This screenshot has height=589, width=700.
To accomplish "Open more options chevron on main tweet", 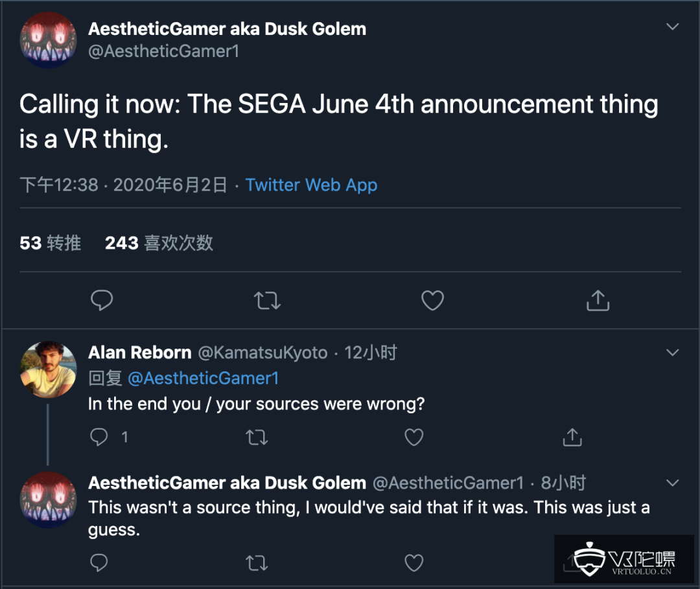I will coord(673,27).
